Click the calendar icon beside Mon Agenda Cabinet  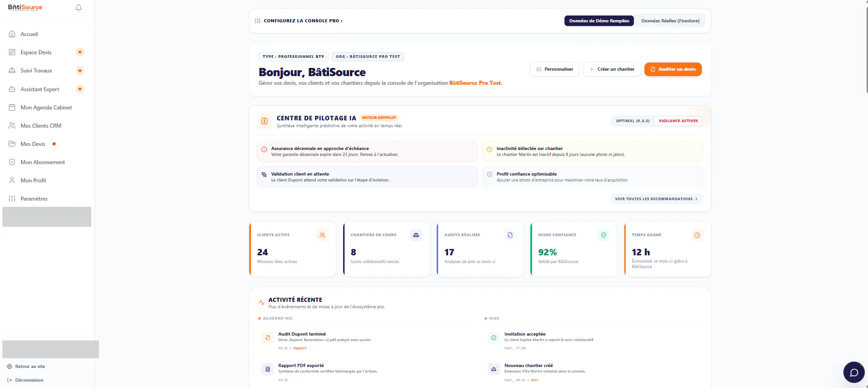(x=12, y=108)
